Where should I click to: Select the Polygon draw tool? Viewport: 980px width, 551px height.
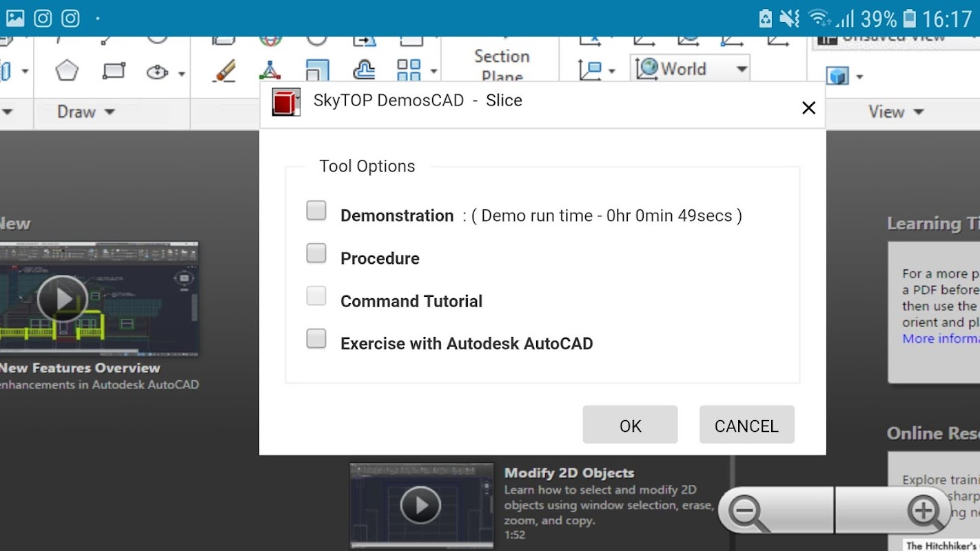pos(67,70)
